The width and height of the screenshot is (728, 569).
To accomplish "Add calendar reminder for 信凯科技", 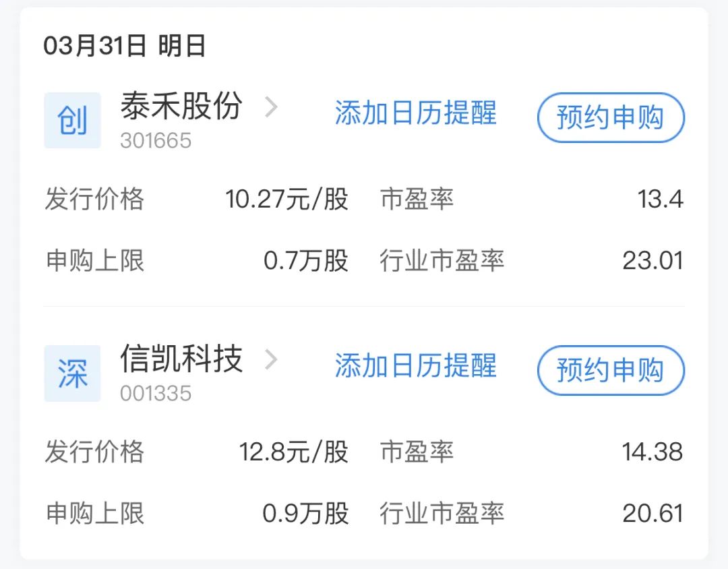I will [x=415, y=366].
